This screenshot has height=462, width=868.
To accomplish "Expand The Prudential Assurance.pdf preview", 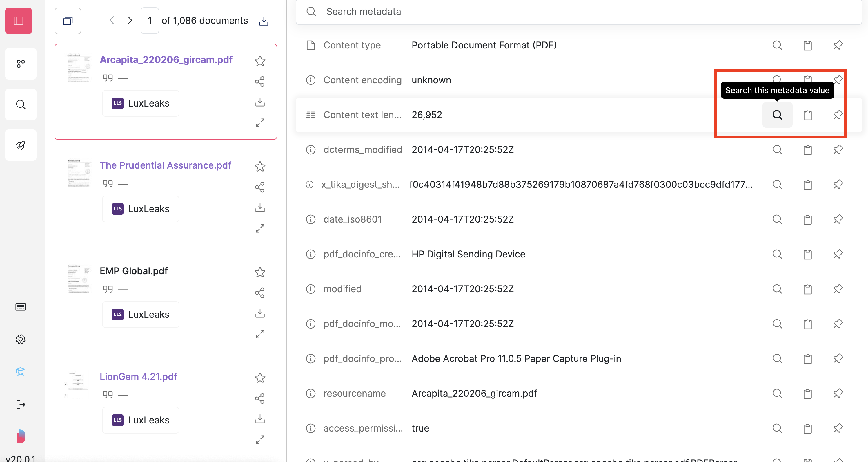I will [x=260, y=228].
